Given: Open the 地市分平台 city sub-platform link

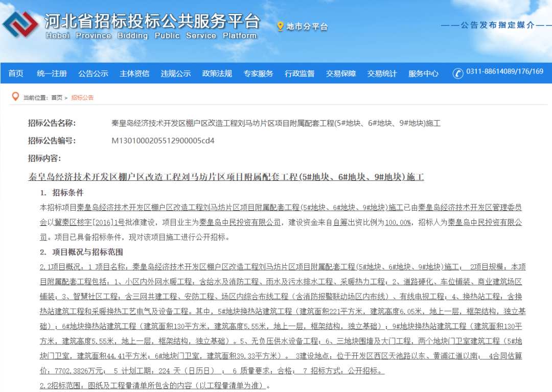Looking at the screenshot, I should pyautogui.click(x=307, y=27).
